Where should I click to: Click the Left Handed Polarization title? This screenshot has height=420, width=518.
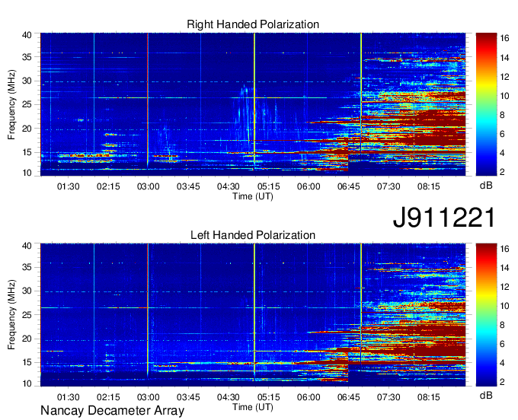tap(253, 235)
